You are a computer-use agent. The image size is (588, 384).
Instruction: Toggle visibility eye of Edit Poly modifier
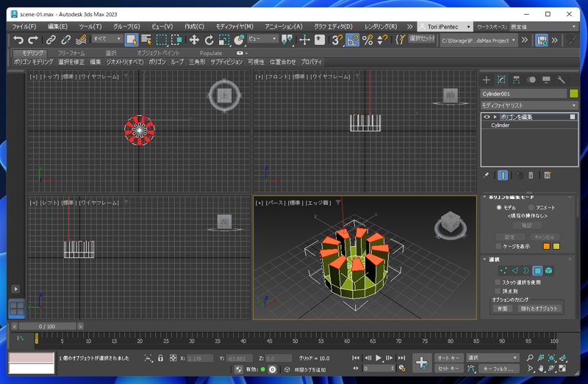pos(487,117)
